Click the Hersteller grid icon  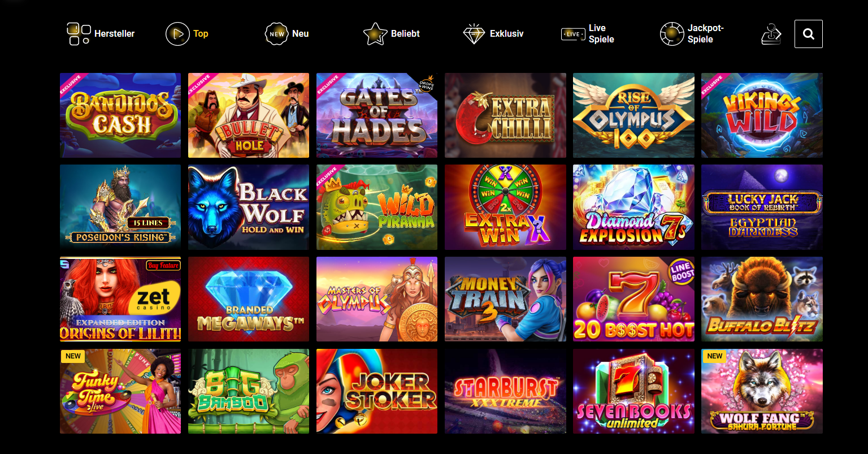[x=79, y=34]
